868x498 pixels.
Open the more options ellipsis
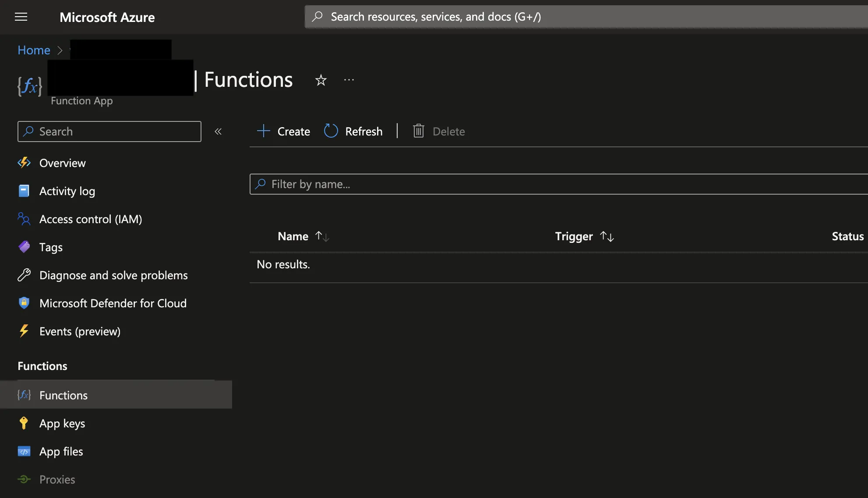(x=349, y=80)
